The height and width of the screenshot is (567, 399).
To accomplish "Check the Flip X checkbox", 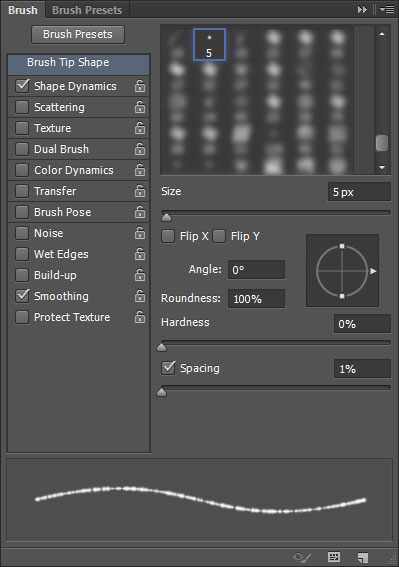I will click(168, 236).
